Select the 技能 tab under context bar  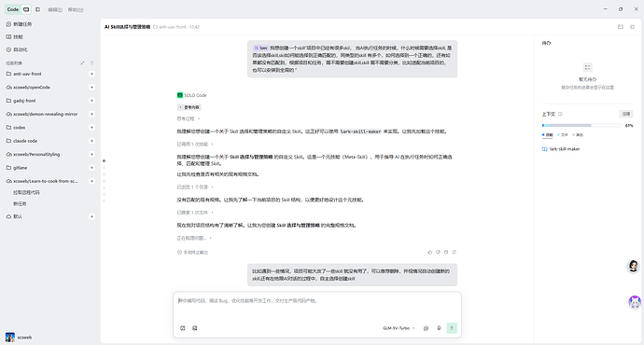point(548,135)
